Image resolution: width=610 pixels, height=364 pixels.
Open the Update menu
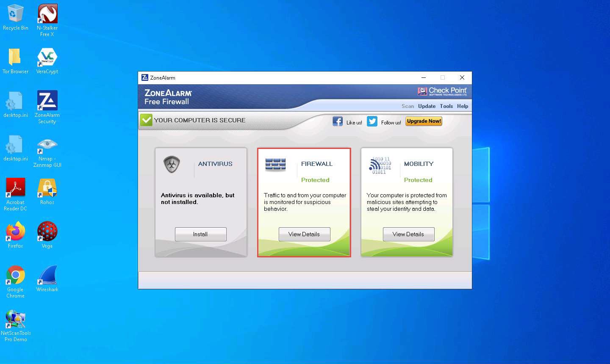427,106
